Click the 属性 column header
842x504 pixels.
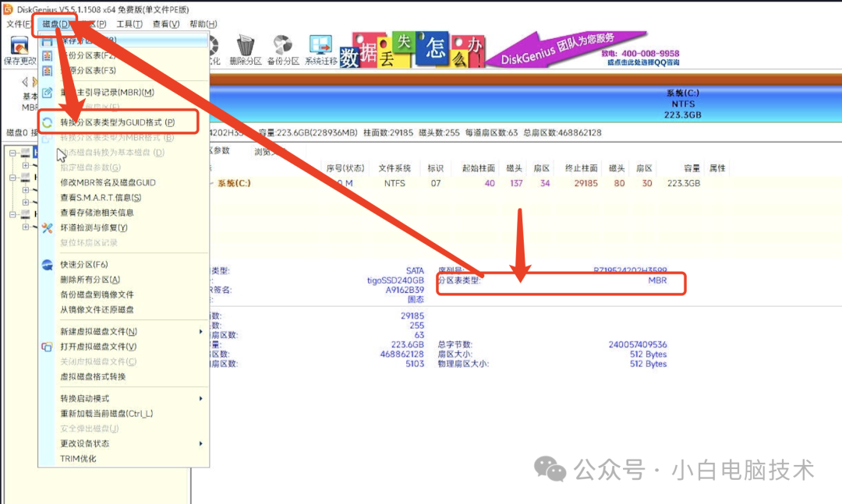717,168
